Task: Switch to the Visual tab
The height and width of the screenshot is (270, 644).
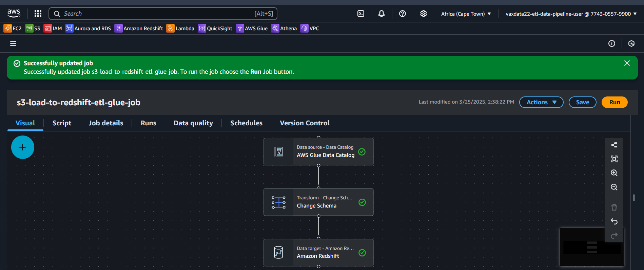Action: (25, 123)
